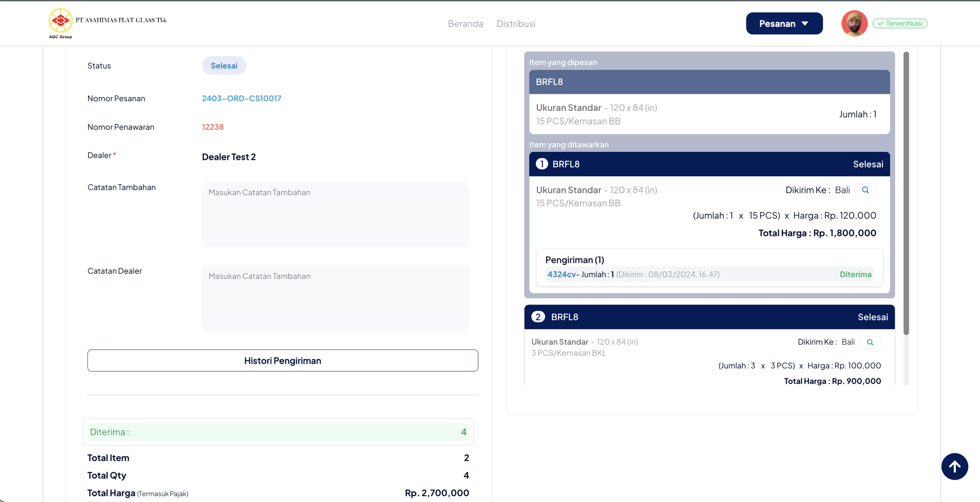Click the number 2 badge on BRFL8 header
The width and height of the screenshot is (980, 502).
coord(538,317)
